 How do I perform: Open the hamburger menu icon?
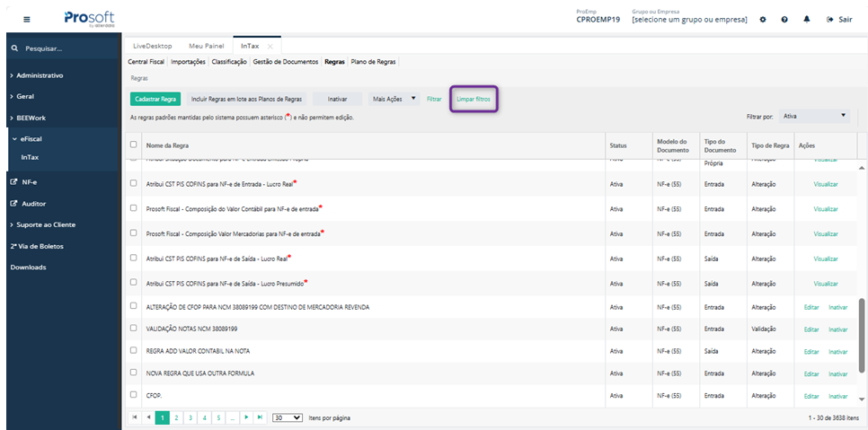pyautogui.click(x=26, y=19)
